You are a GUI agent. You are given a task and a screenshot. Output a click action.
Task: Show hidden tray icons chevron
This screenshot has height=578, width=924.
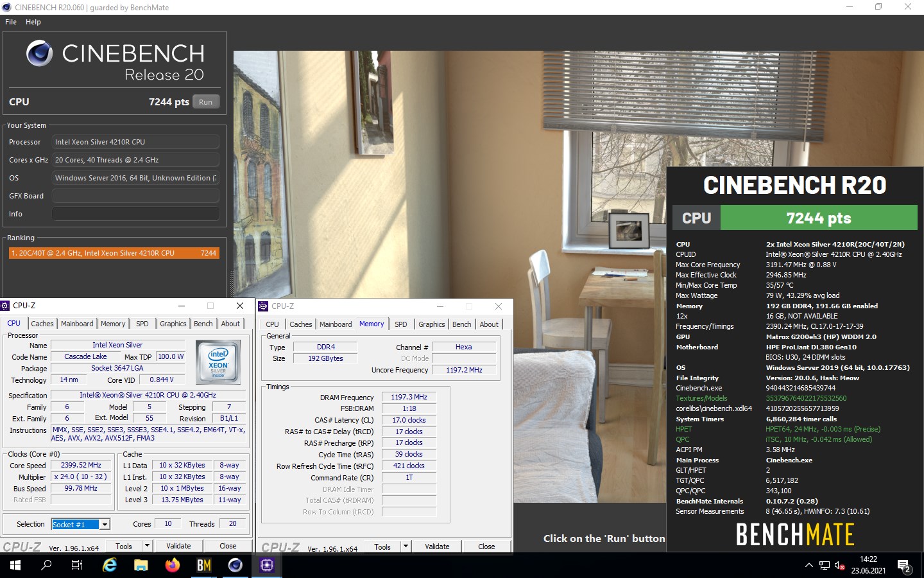tap(809, 566)
